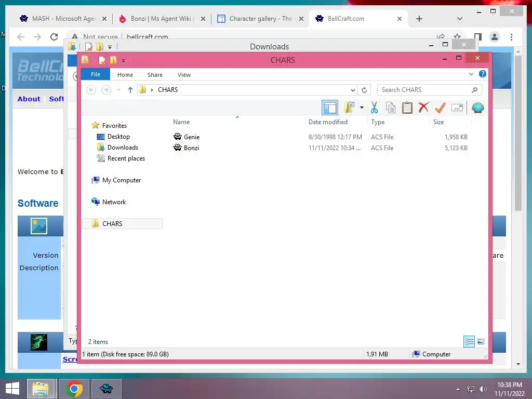Switch to large icons view layout
Viewport: 532px width, 399px height.
[481, 341]
